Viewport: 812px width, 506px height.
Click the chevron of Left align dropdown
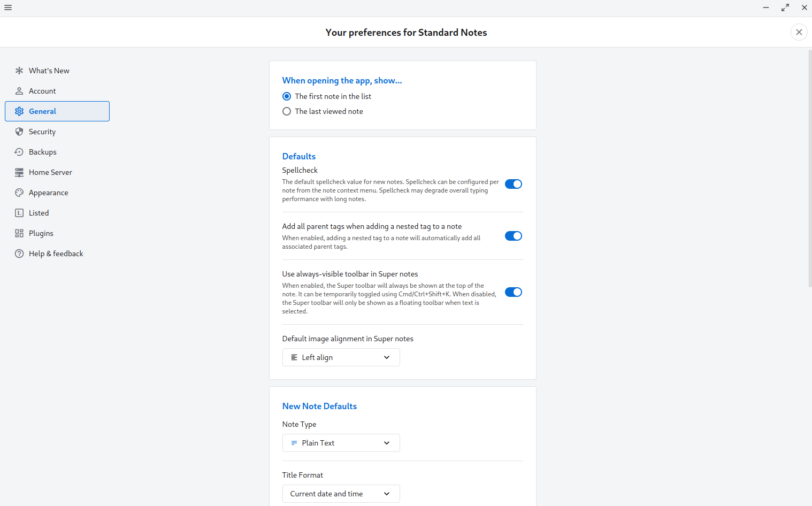pos(387,357)
